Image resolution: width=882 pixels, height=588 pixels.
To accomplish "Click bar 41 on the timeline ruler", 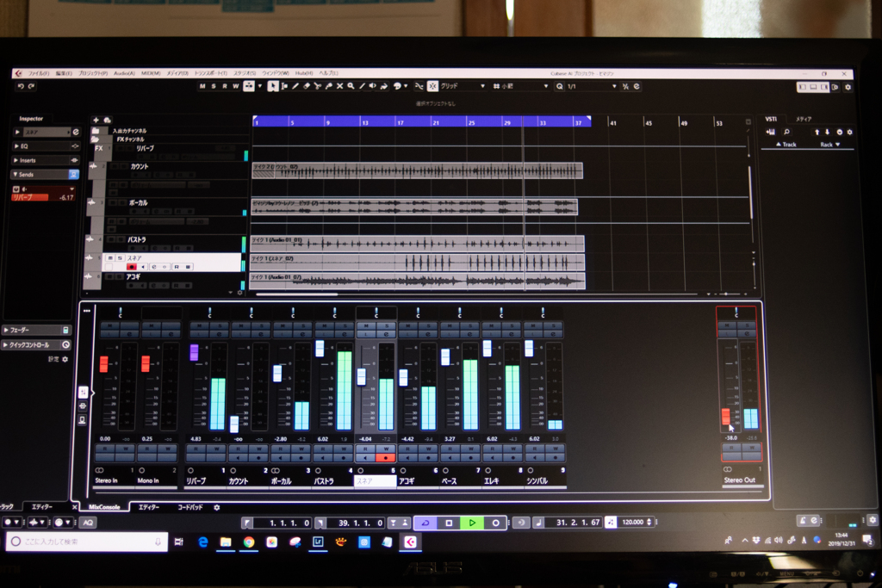I will click(x=613, y=122).
